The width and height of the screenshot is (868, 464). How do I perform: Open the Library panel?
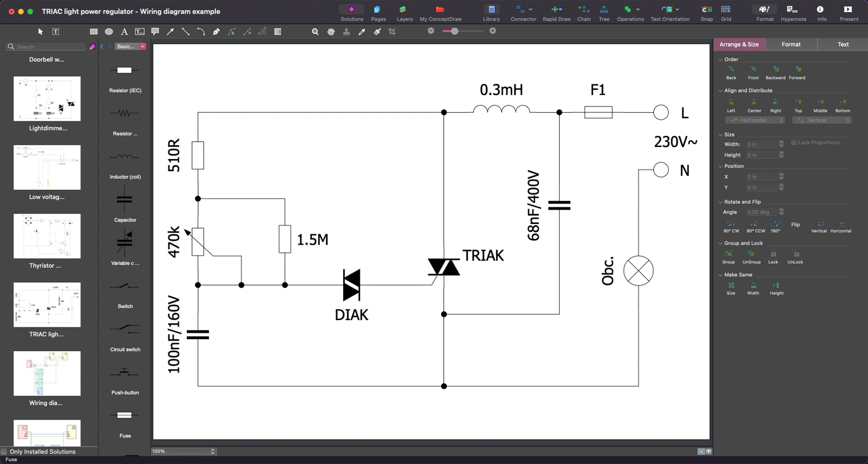pos(491,13)
